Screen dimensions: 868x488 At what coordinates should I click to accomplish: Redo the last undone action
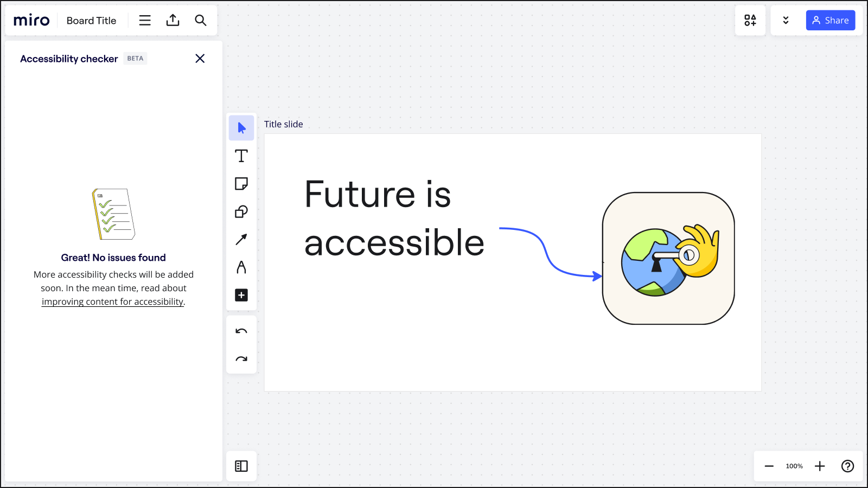[241, 359]
